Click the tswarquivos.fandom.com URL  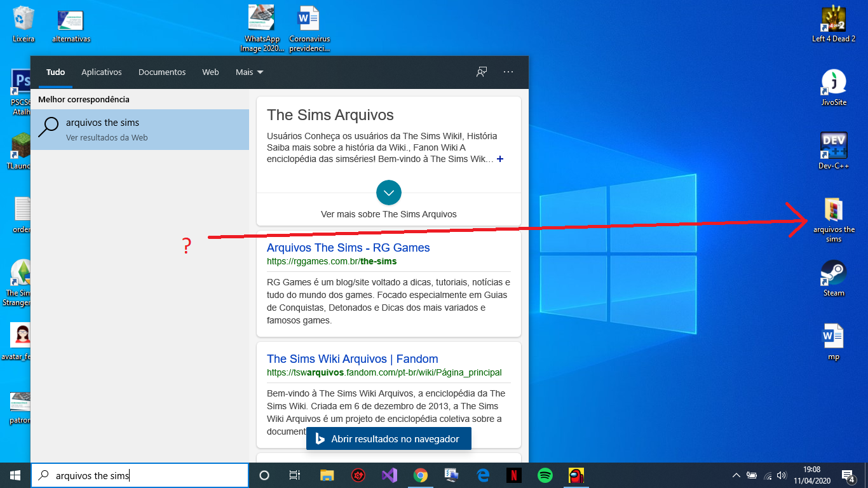384,372
